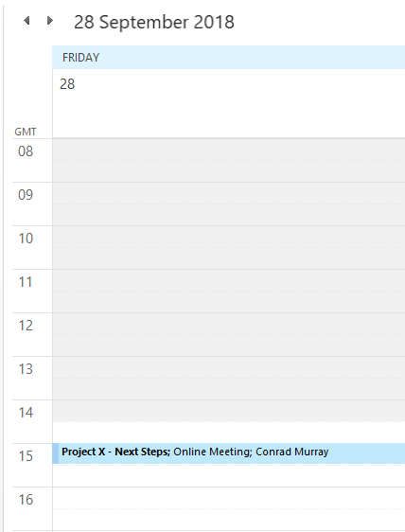Go to next day arrow
The height and width of the screenshot is (532, 405).
click(x=49, y=21)
